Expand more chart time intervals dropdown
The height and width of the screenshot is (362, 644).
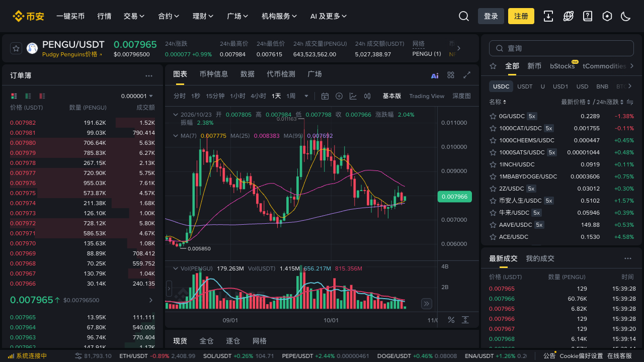click(306, 96)
